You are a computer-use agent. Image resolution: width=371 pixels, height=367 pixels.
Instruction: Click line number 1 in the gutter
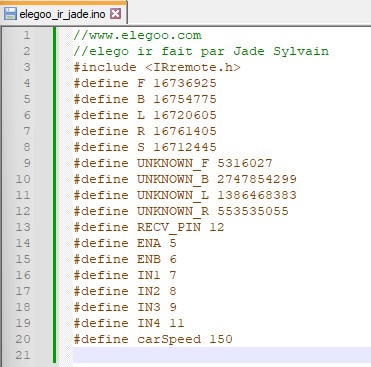click(27, 35)
